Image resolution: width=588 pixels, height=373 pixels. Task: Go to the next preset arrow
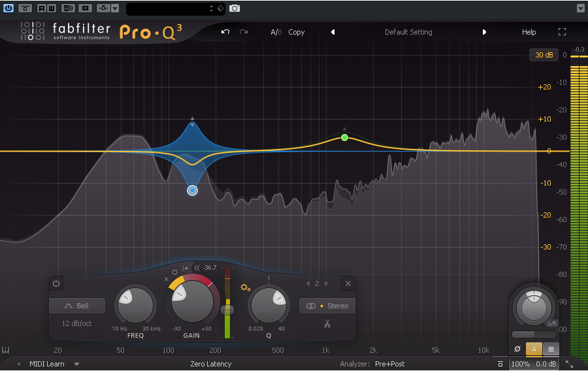484,32
